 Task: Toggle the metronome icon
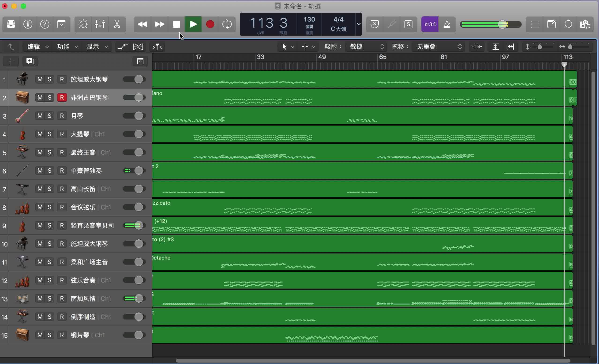(447, 24)
